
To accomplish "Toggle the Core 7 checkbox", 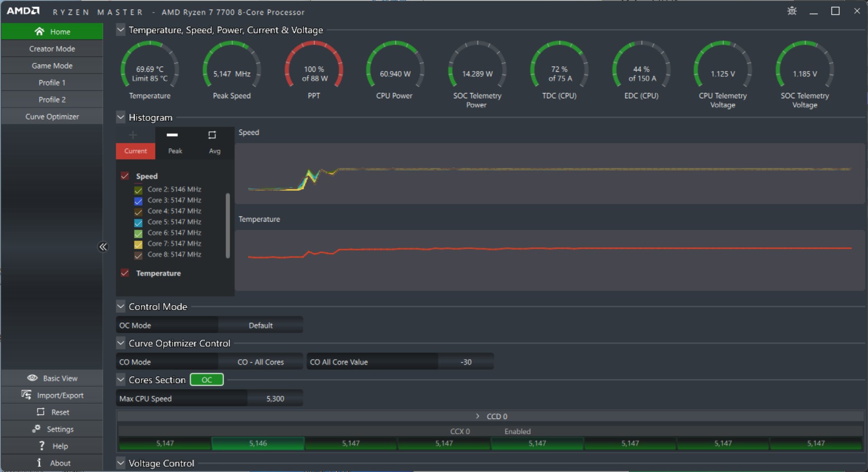I will tap(138, 244).
